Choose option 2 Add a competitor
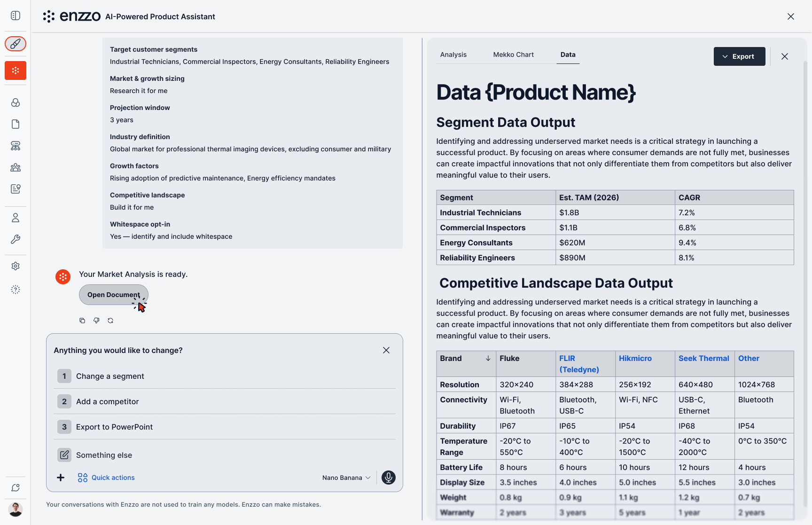Image resolution: width=812 pixels, height=525 pixels. coord(225,401)
